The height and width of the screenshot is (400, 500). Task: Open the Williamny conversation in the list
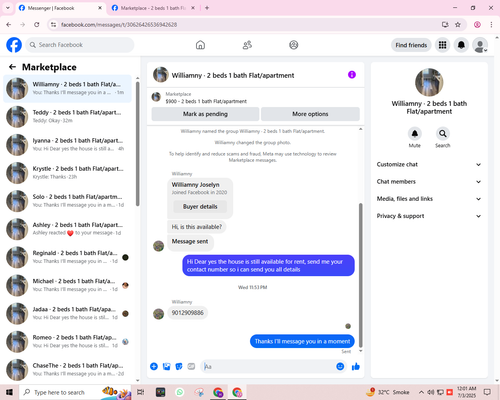click(68, 88)
